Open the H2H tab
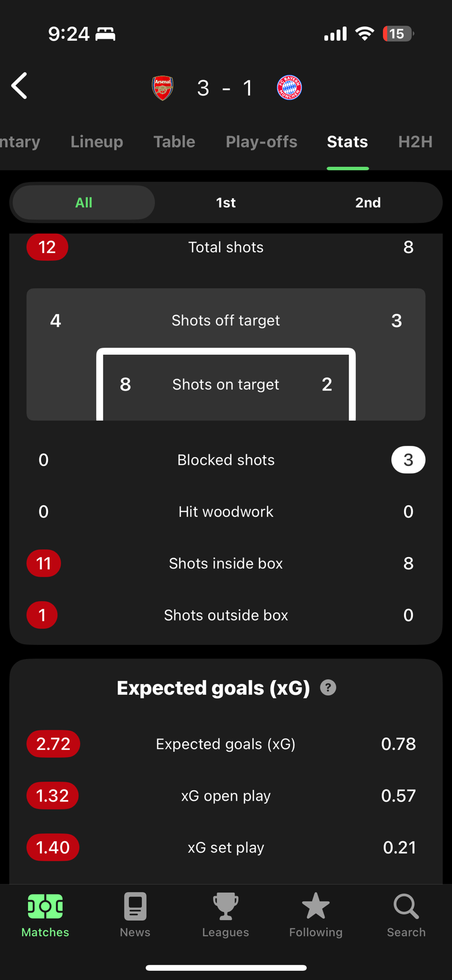The width and height of the screenshot is (452, 980). point(415,142)
